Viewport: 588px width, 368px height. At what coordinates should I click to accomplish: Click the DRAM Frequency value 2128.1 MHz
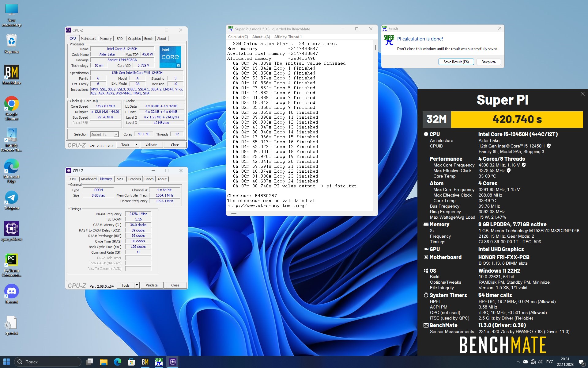coord(138,214)
